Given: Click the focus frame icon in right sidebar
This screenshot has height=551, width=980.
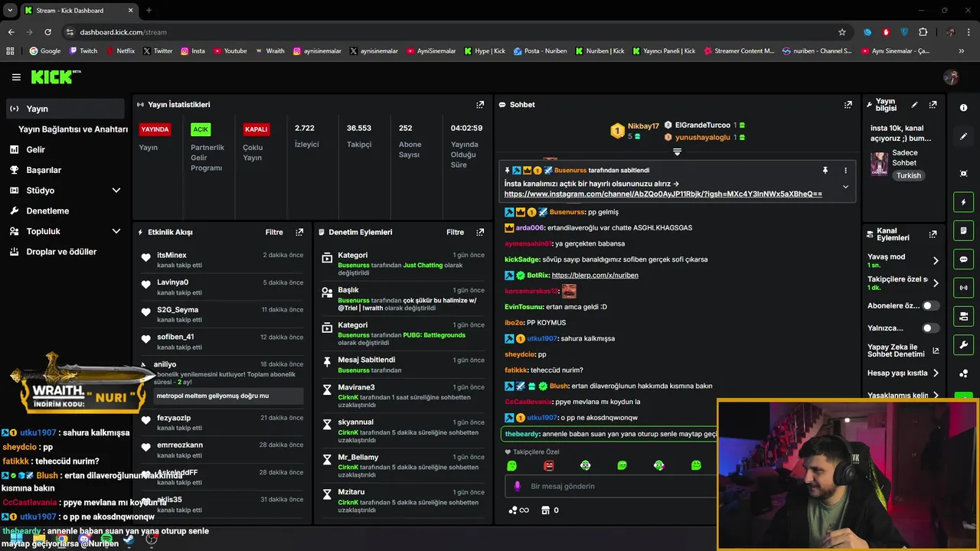Looking at the screenshot, I should (x=963, y=174).
